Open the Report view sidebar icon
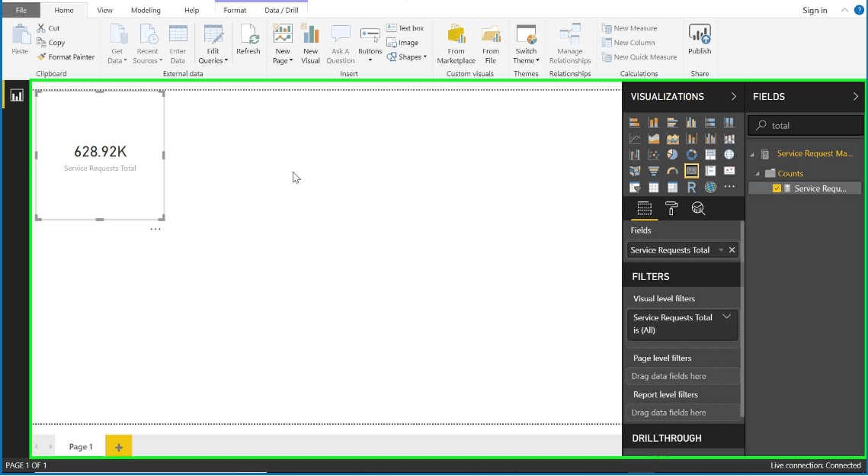The width and height of the screenshot is (868, 476). pyautogui.click(x=17, y=95)
